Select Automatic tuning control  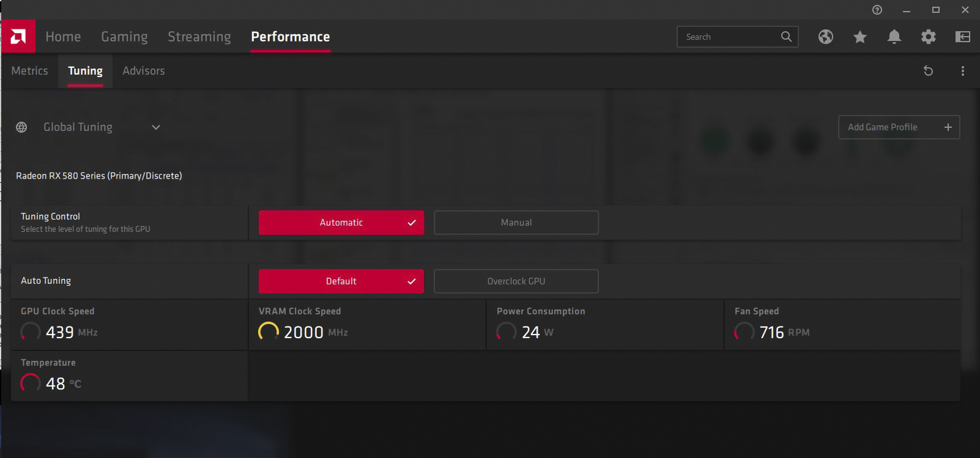tap(341, 223)
